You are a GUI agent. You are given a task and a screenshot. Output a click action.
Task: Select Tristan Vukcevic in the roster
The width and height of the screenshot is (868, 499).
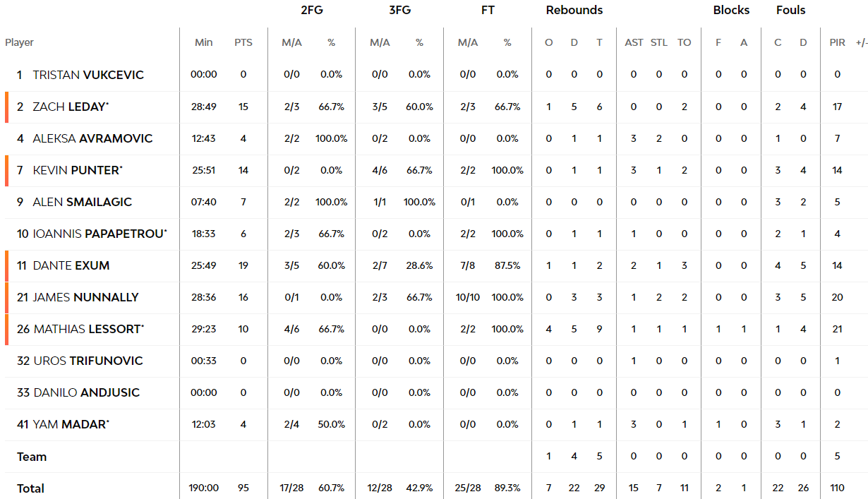(88, 75)
